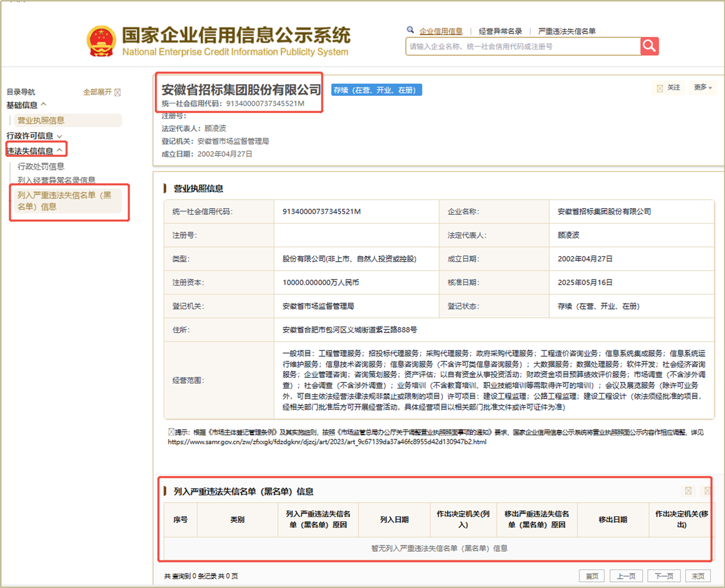Focus the company name search input
725x588 pixels.
tap(523, 46)
